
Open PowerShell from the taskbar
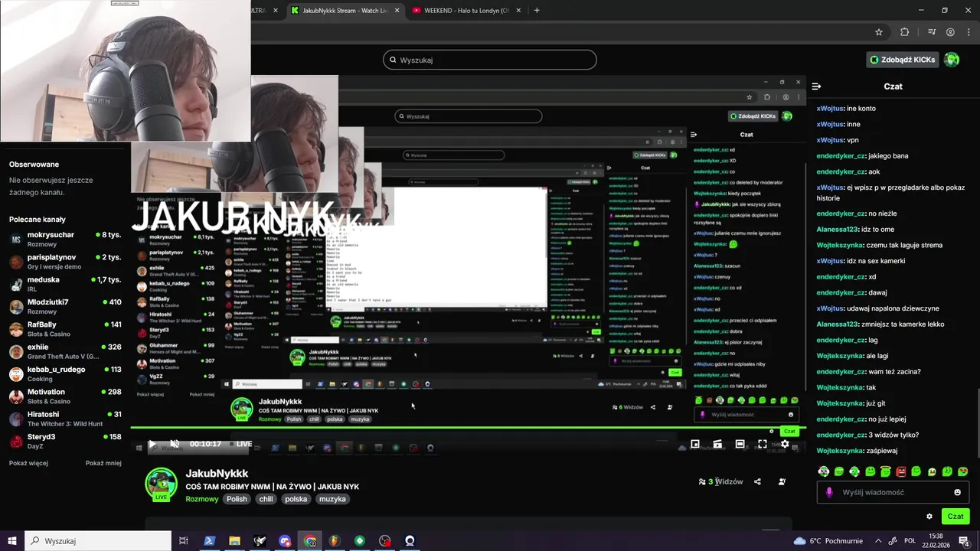(x=209, y=541)
